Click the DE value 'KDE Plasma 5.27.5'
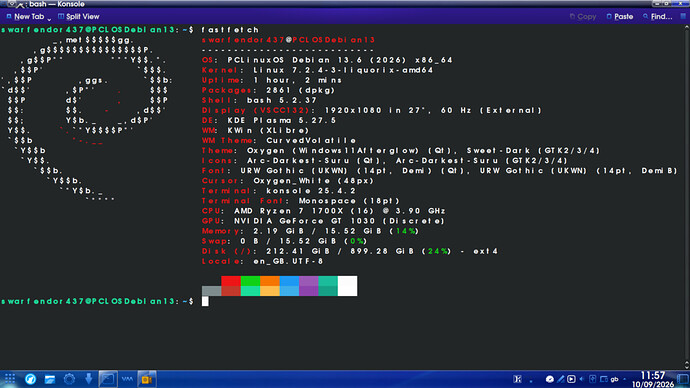 click(282, 121)
